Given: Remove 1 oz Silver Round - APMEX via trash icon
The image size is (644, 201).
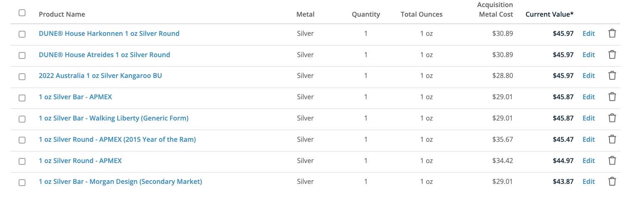Looking at the screenshot, I should (x=612, y=161).
